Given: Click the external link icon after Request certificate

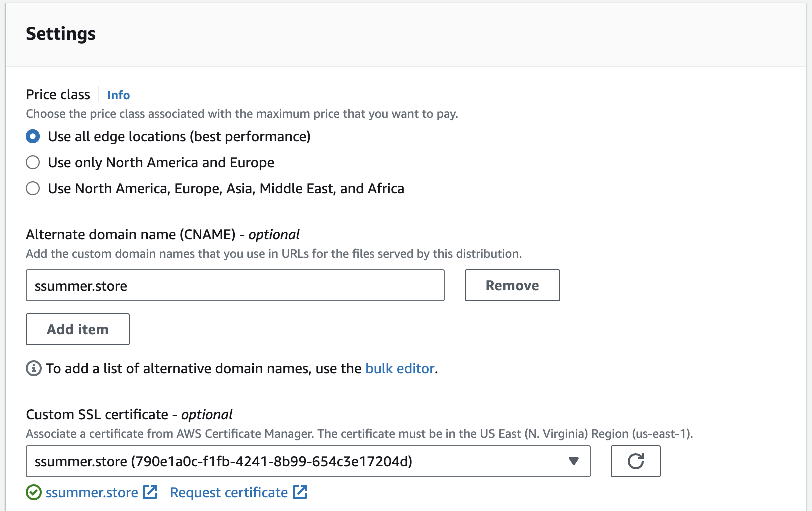Looking at the screenshot, I should (300, 492).
